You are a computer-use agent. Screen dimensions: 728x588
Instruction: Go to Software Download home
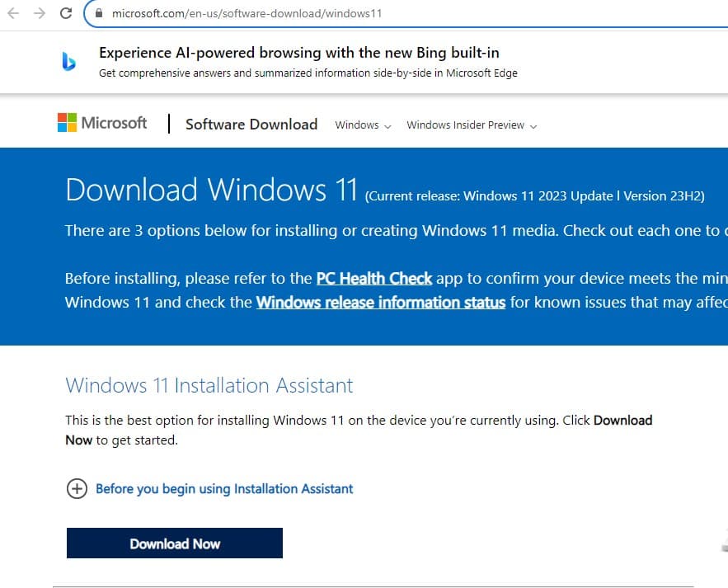point(251,125)
